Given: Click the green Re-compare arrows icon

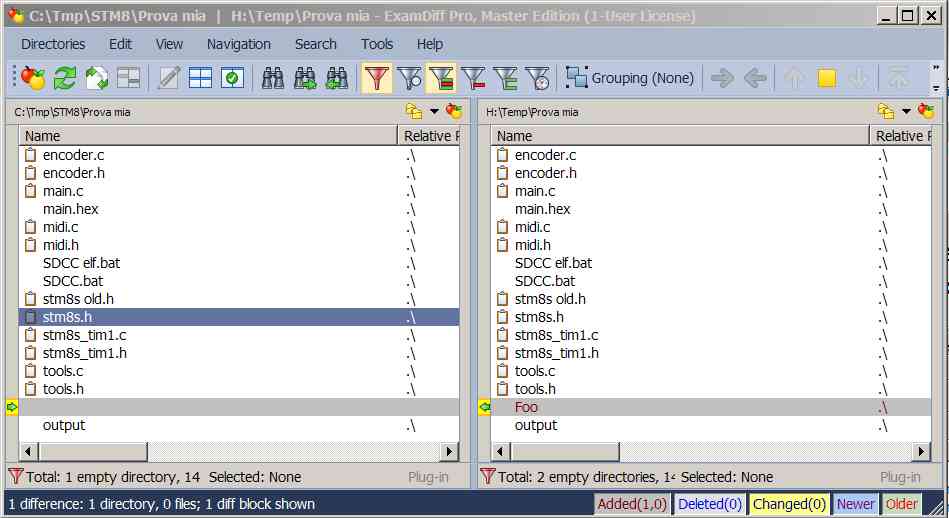Looking at the screenshot, I should 65,78.
